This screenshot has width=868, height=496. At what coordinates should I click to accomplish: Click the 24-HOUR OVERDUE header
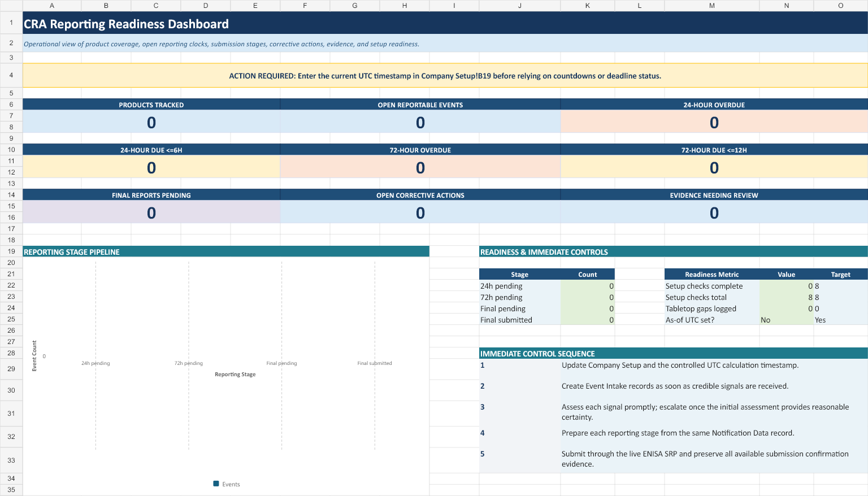point(714,105)
